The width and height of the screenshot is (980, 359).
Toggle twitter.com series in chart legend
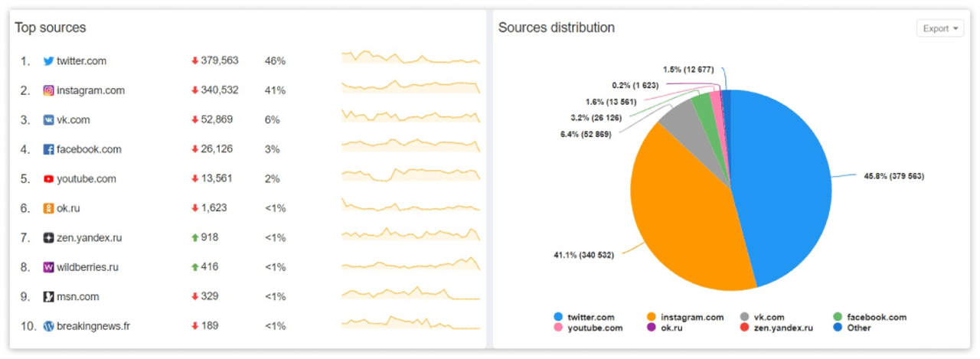click(x=590, y=317)
